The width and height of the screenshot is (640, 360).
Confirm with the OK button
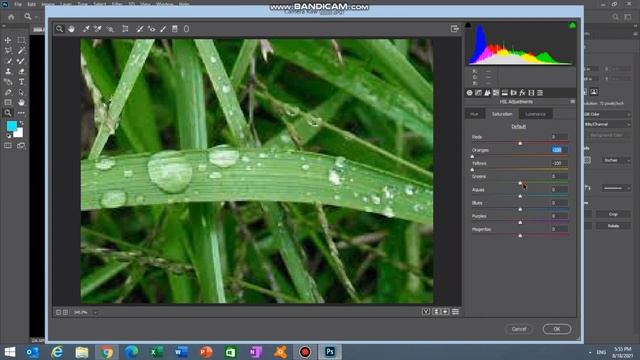tap(557, 329)
